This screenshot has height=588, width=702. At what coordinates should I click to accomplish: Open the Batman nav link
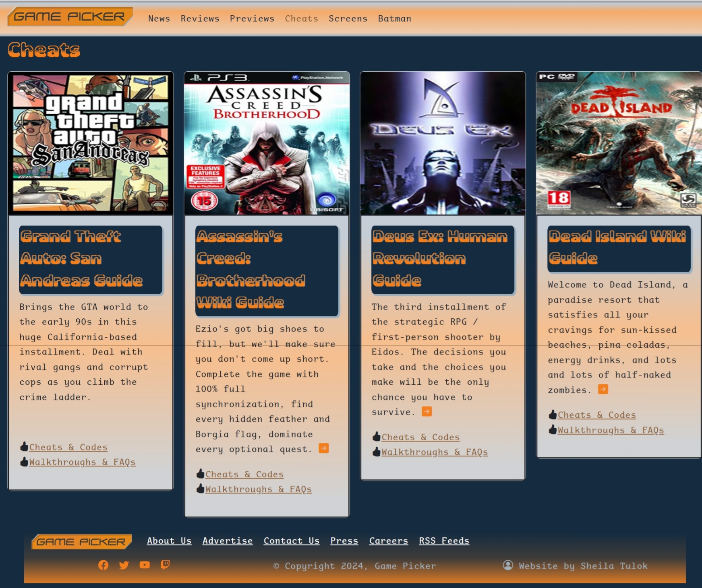point(395,19)
